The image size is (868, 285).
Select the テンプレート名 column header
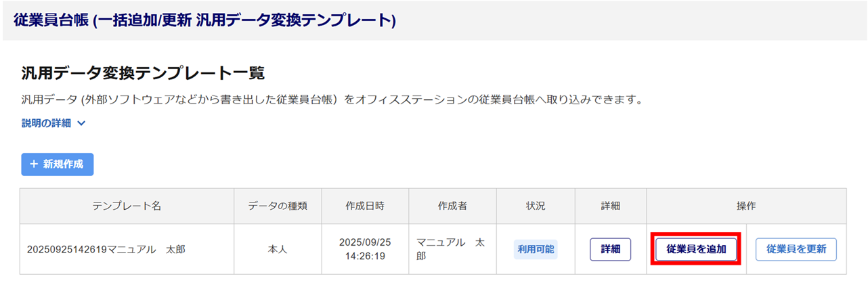pos(127,206)
